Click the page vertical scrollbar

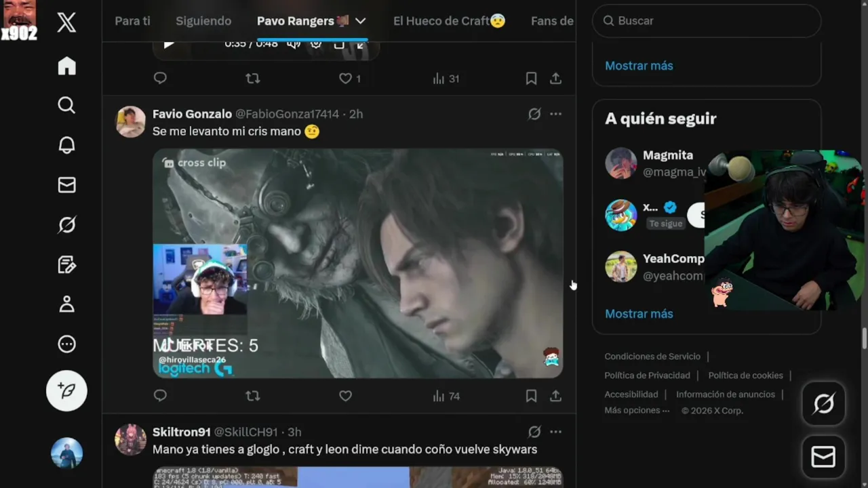(x=864, y=338)
